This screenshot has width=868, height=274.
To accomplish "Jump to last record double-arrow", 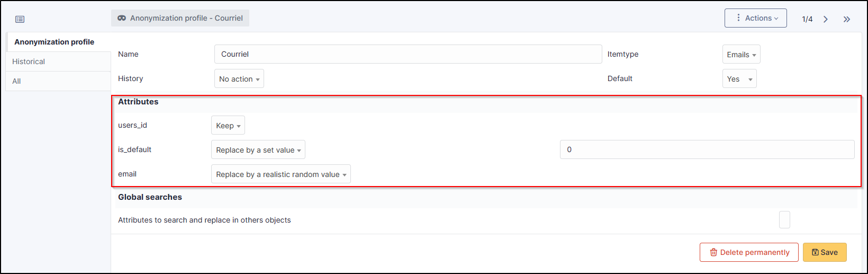I will [847, 19].
